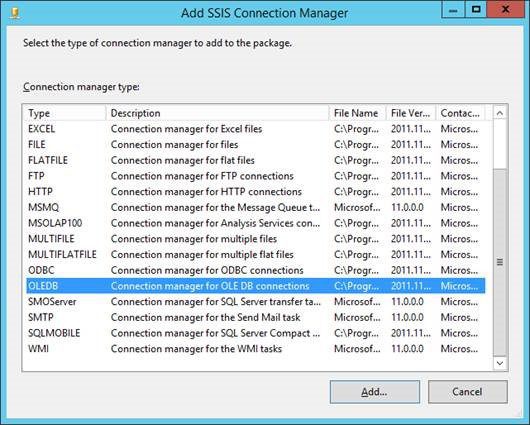
Task: Sort by the Description column header
Action: click(217, 113)
